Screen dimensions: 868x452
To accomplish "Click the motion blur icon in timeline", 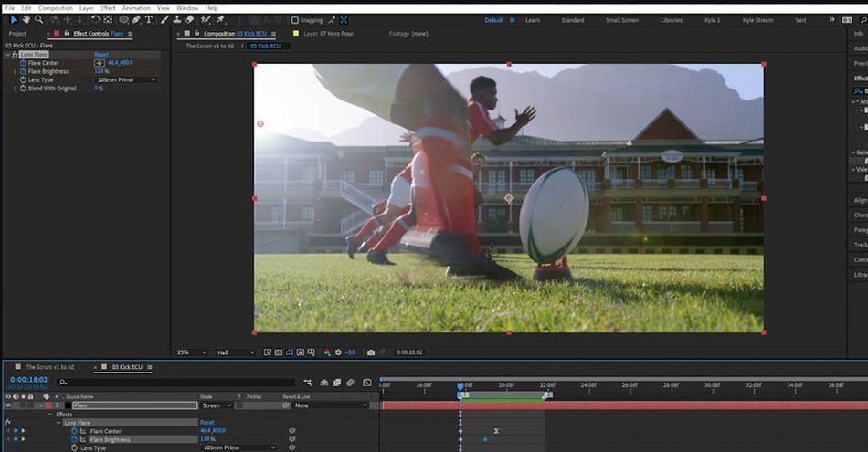I will click(x=351, y=383).
